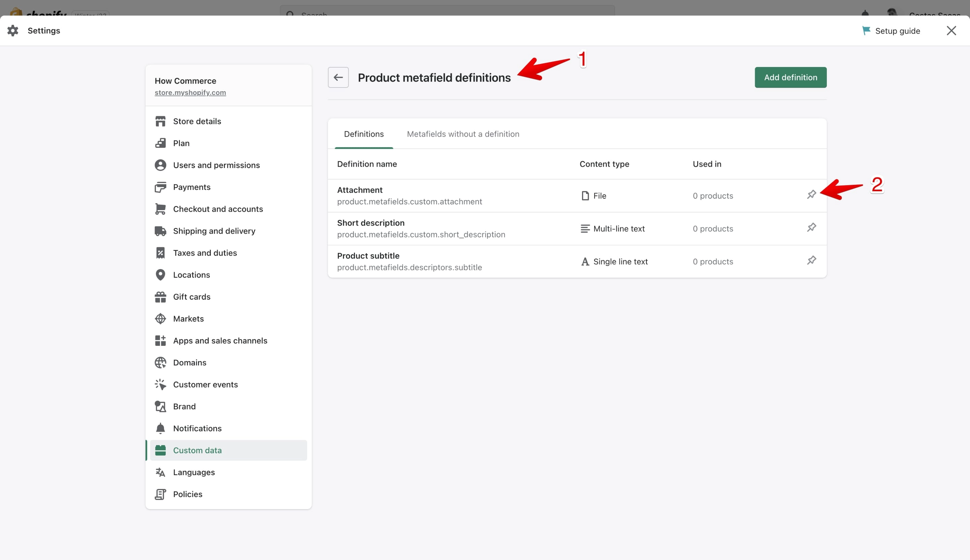Click the Setup guide flag icon

click(866, 31)
